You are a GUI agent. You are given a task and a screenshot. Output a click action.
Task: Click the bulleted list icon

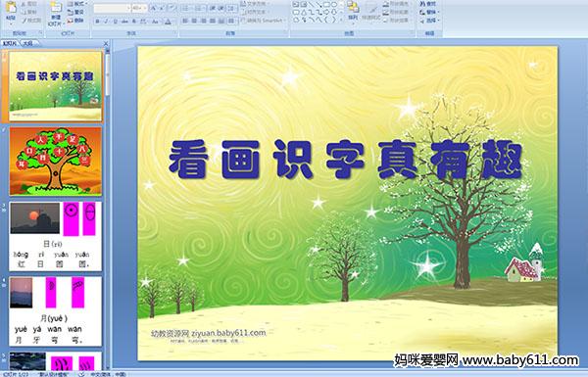[186, 8]
